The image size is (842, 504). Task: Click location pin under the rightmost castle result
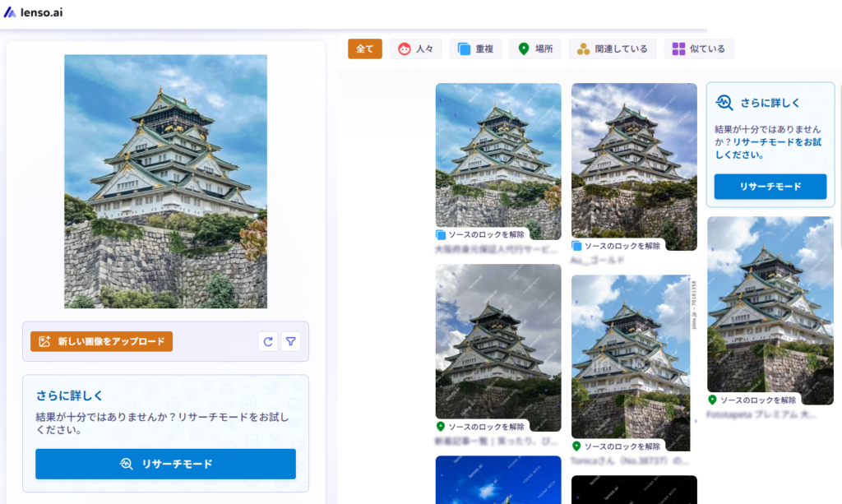712,400
